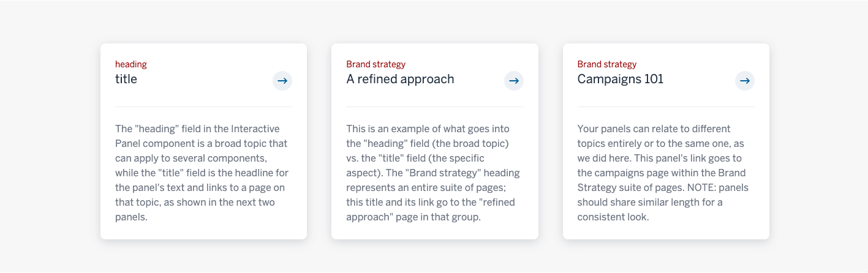The height and width of the screenshot is (273, 868).
Task: Click "Brand strategy" label above "Campaigns 101"
Action: click(607, 64)
